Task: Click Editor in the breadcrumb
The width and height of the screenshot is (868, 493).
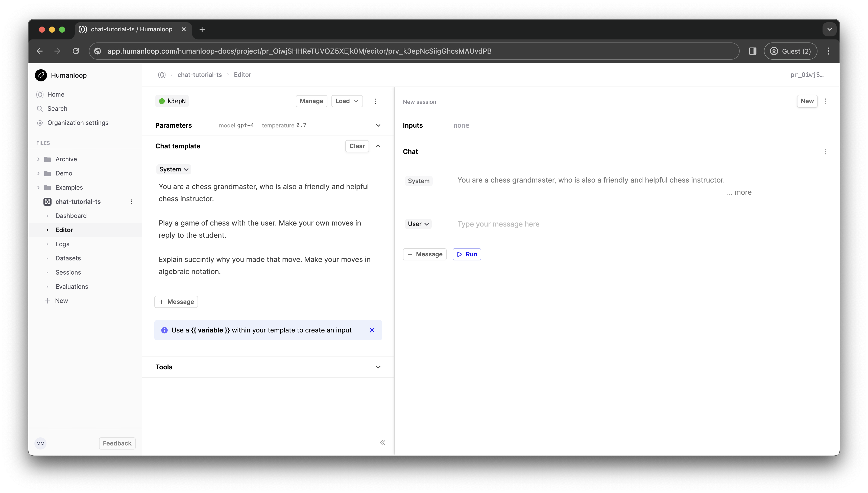Action: tap(242, 75)
